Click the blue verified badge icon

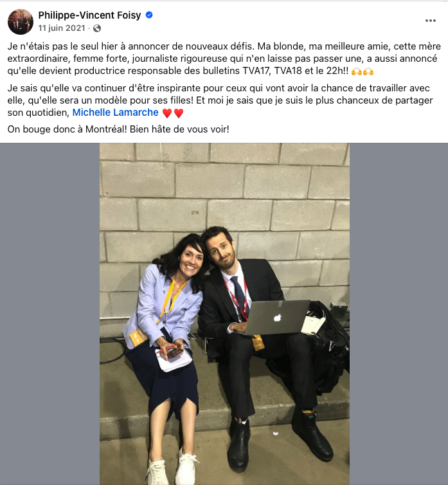149,15
